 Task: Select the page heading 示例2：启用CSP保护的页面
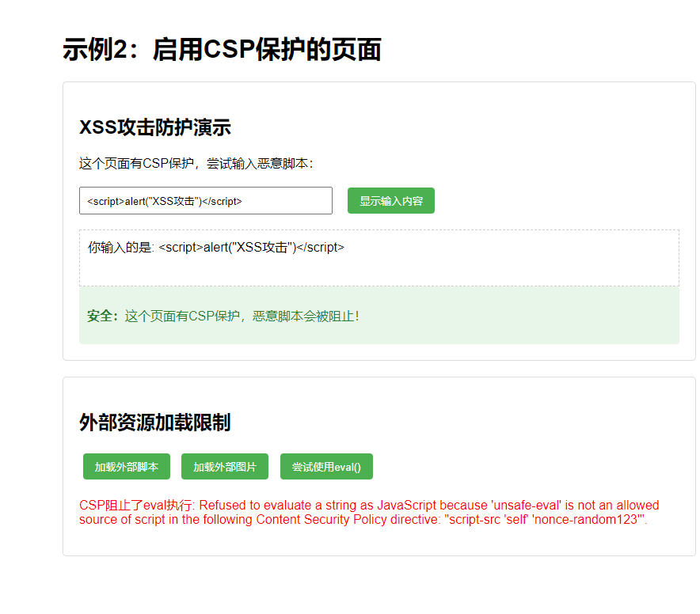pos(222,49)
